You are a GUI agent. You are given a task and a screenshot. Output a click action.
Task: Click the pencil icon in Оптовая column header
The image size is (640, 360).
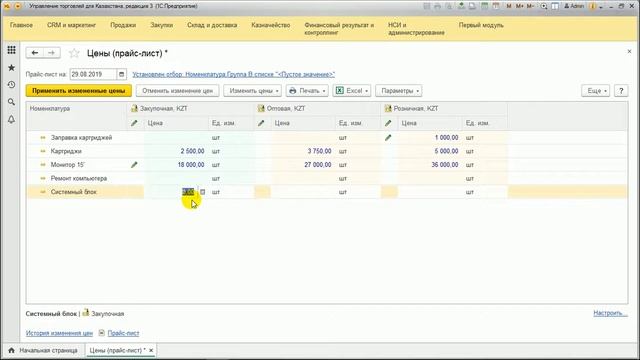point(261,123)
